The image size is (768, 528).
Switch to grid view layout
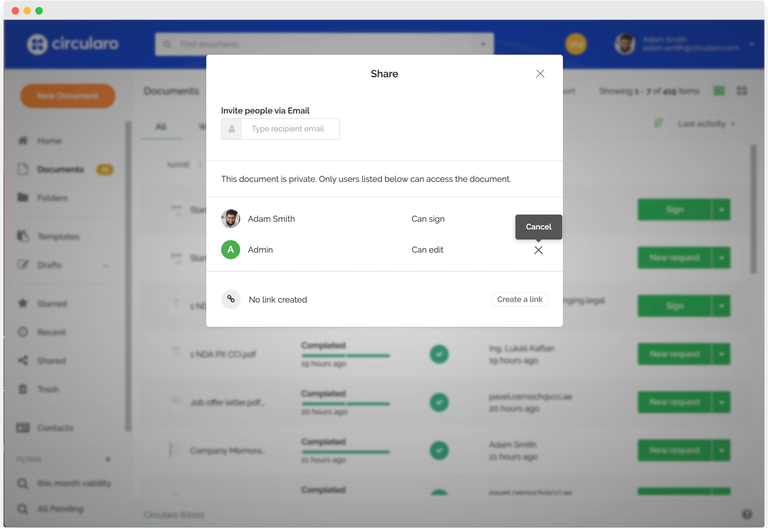[742, 91]
